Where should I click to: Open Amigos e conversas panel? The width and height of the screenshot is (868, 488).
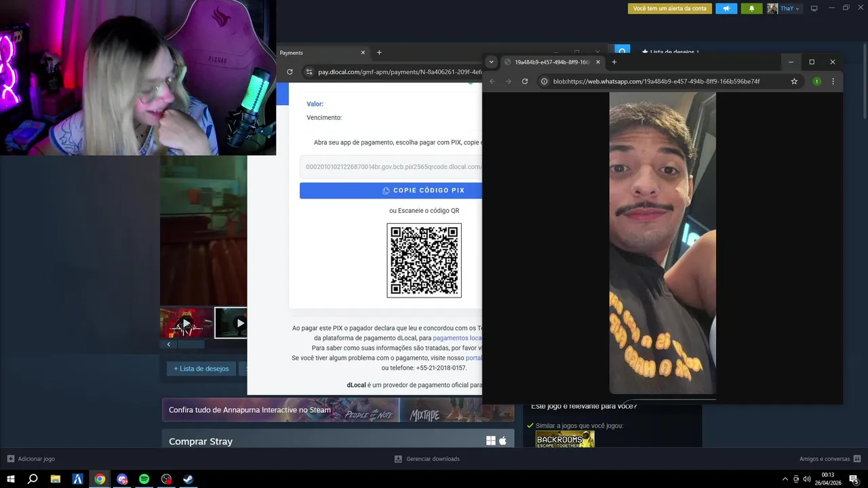pyautogui.click(x=830, y=459)
